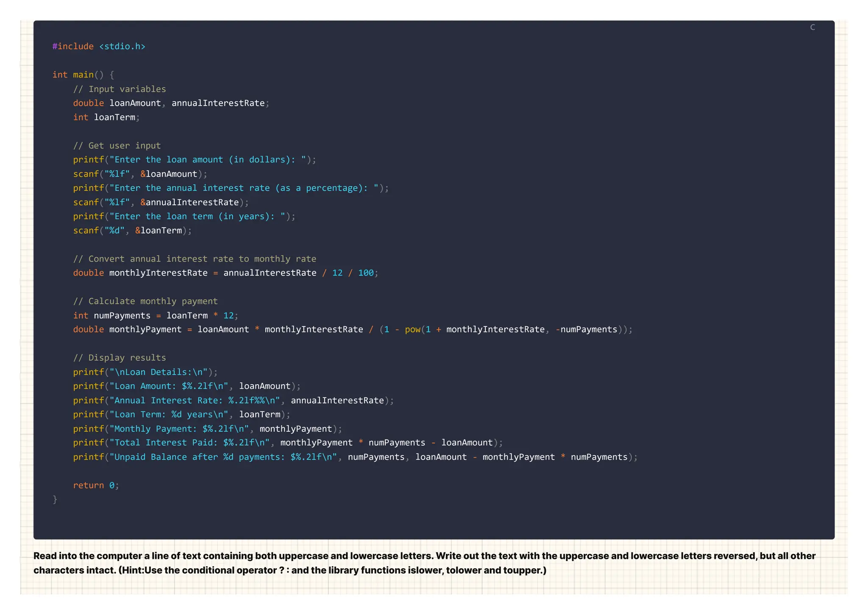Viewport: 868px width, 614px height.
Task: Click the printf 'Loan Amount: $%.2lf' line
Action: coord(187,386)
